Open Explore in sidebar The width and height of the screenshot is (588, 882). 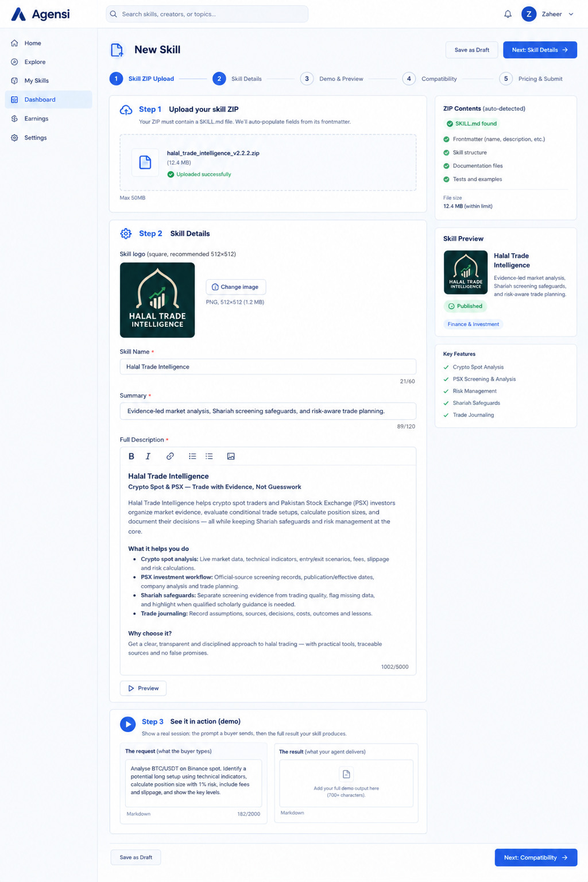tap(48, 62)
